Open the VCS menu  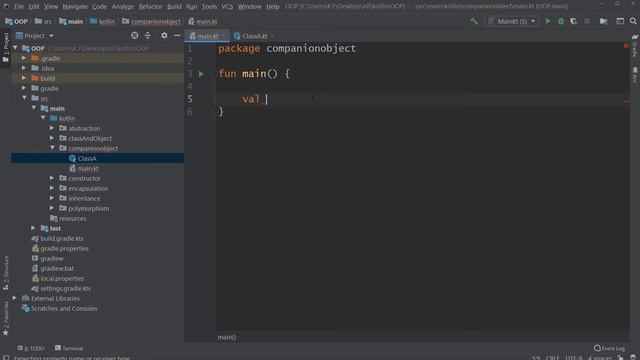(x=227, y=7)
